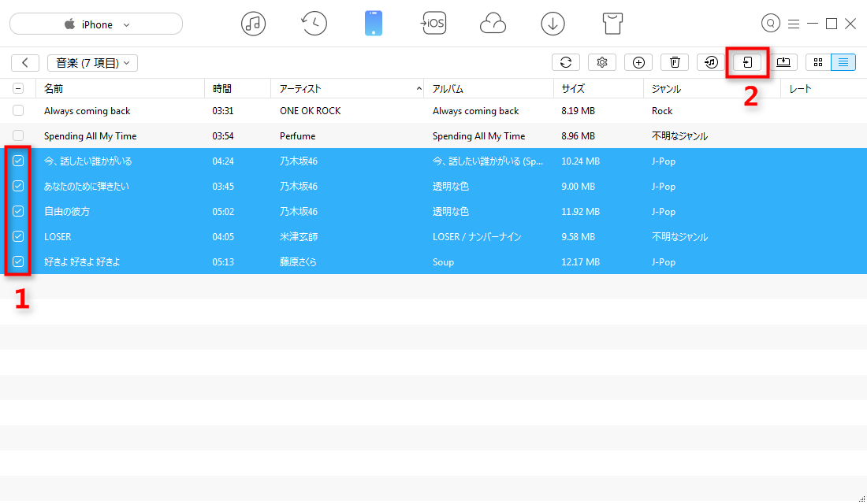Open the media download icon
The image size is (867, 504).
pos(553,24)
